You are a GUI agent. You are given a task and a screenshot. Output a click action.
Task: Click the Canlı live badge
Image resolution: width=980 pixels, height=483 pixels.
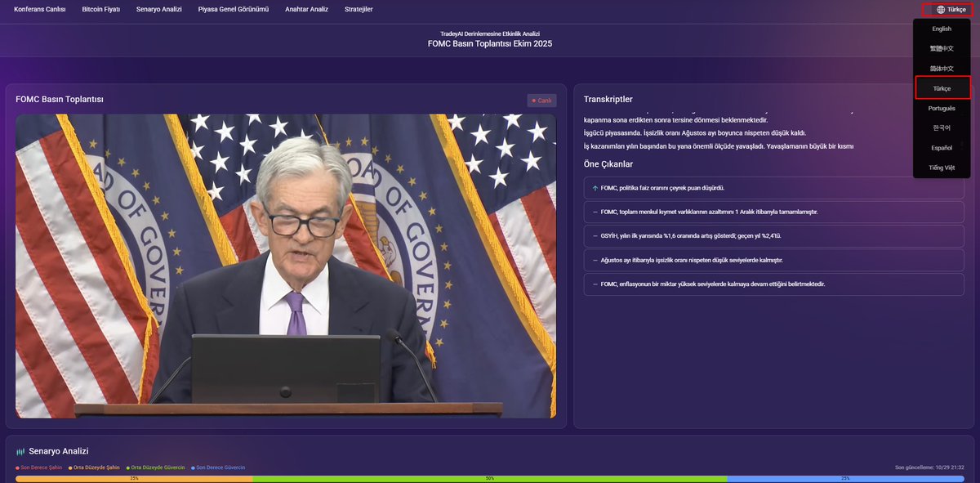click(x=541, y=100)
